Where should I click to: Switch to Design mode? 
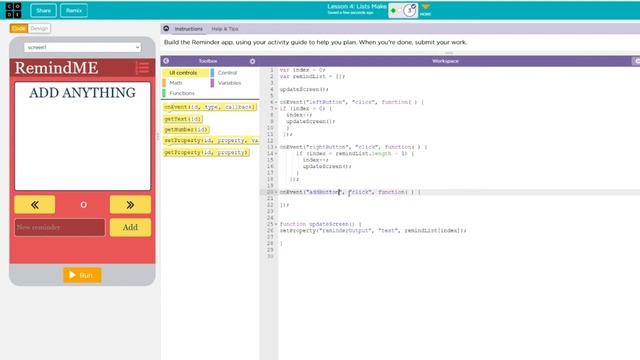tap(39, 29)
